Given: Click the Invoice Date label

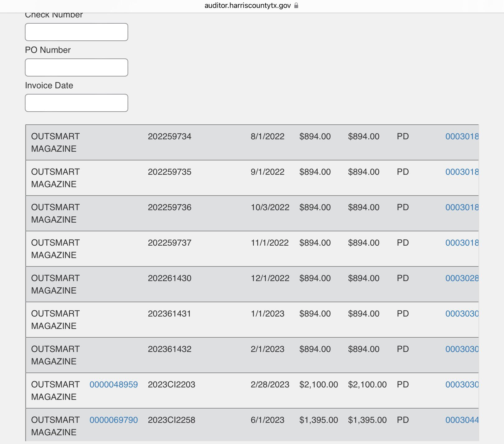Looking at the screenshot, I should 49,86.
